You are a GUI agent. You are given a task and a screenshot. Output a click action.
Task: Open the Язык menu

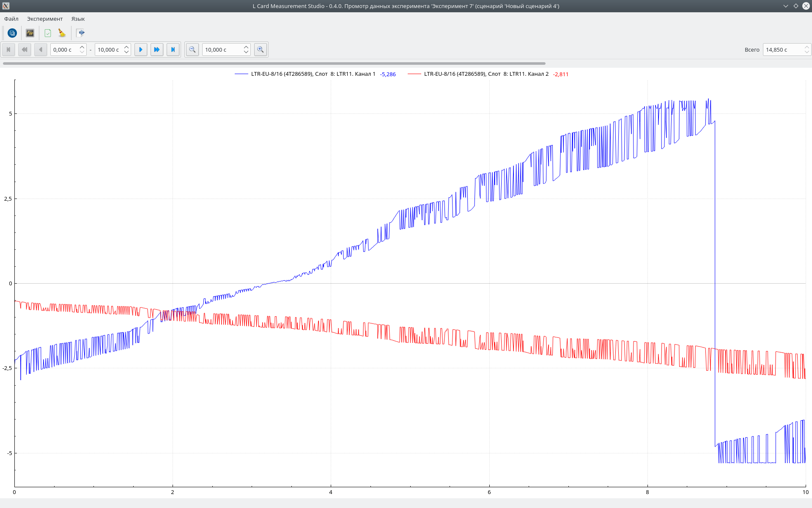click(78, 19)
